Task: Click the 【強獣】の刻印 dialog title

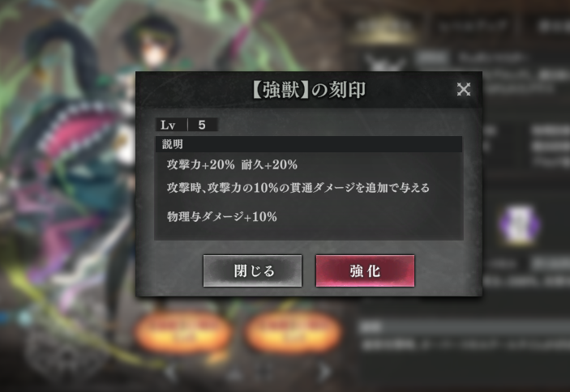Action: click(x=309, y=90)
